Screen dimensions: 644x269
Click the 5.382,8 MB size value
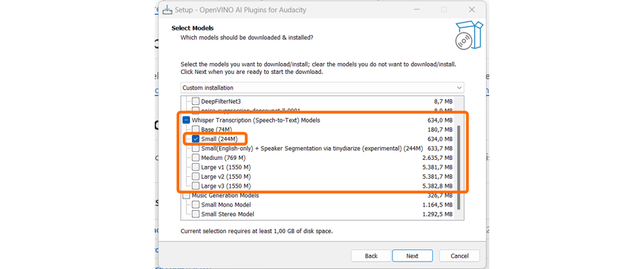tap(438, 186)
